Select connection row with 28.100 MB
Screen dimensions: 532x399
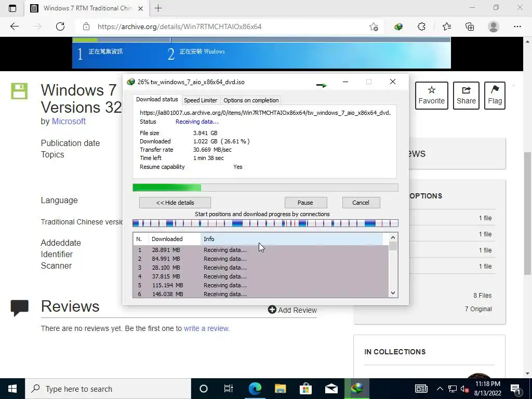261,268
